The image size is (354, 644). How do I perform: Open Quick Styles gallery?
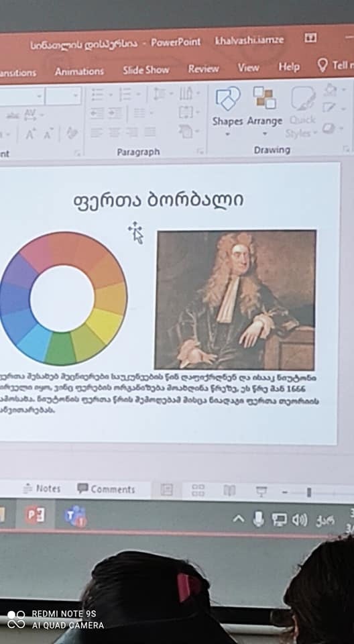click(x=303, y=112)
